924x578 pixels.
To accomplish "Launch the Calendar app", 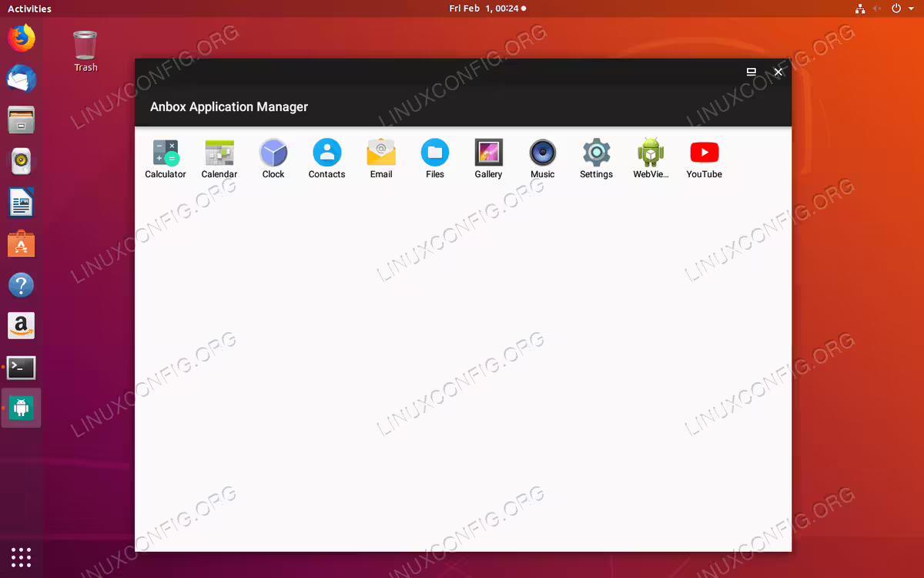I will [x=219, y=159].
